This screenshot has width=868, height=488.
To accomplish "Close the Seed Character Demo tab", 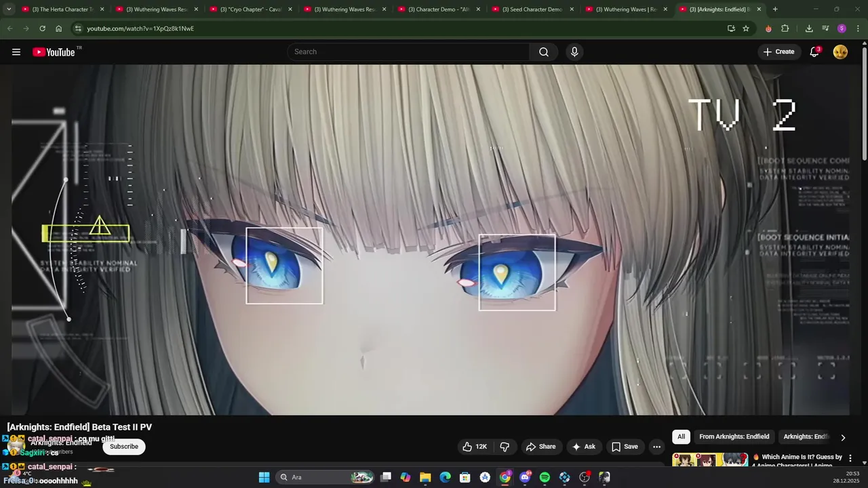I will pyautogui.click(x=572, y=9).
